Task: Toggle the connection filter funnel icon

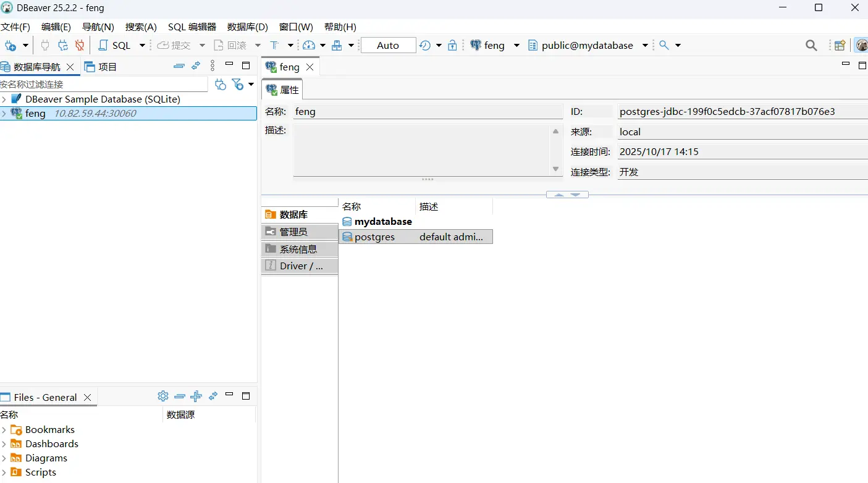Action: (x=238, y=84)
